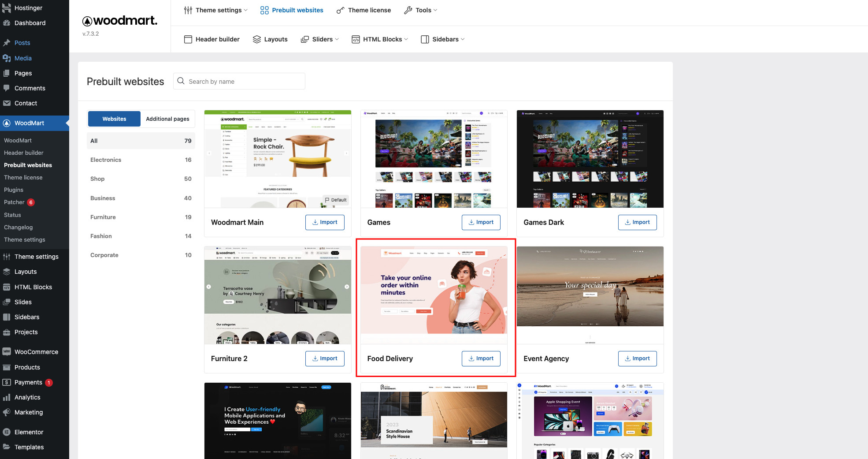The height and width of the screenshot is (459, 868).
Task: Click the Comments bubble icon
Action: point(7,88)
